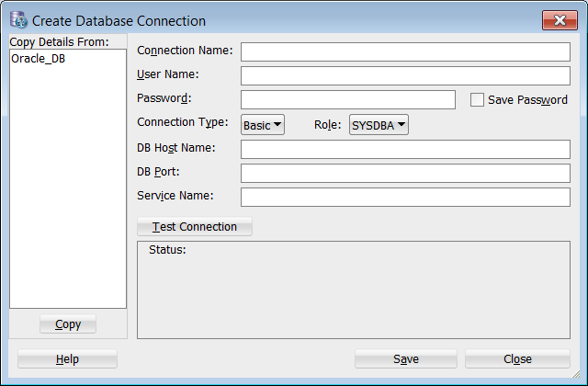Close the Create Database Connection dialog
The height and width of the screenshot is (386, 588).
tap(560, 20)
